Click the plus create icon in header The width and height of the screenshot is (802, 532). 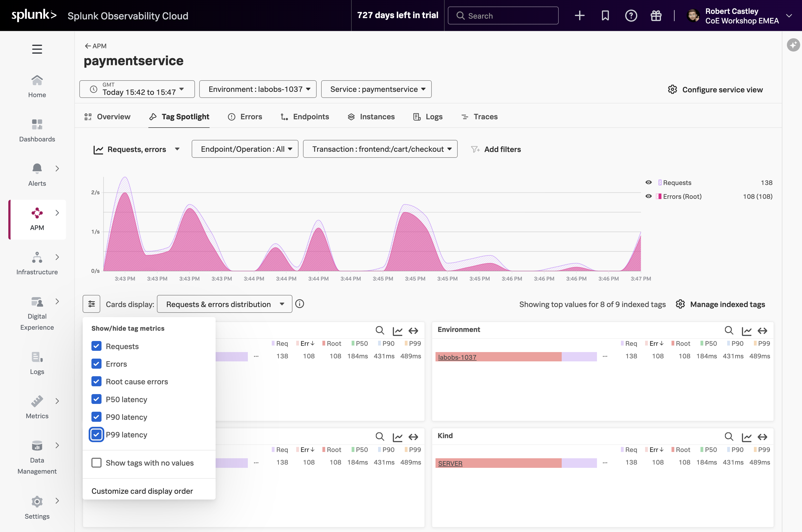(579, 16)
